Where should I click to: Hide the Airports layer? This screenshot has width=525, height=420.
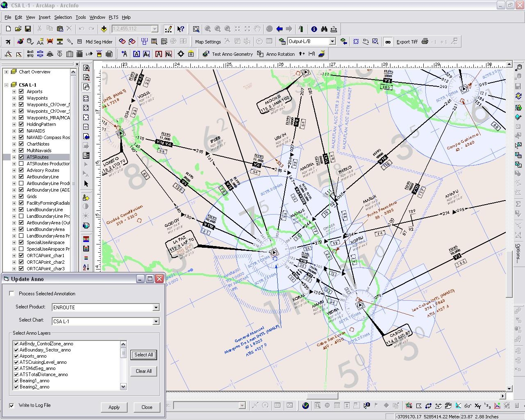[x=21, y=91]
